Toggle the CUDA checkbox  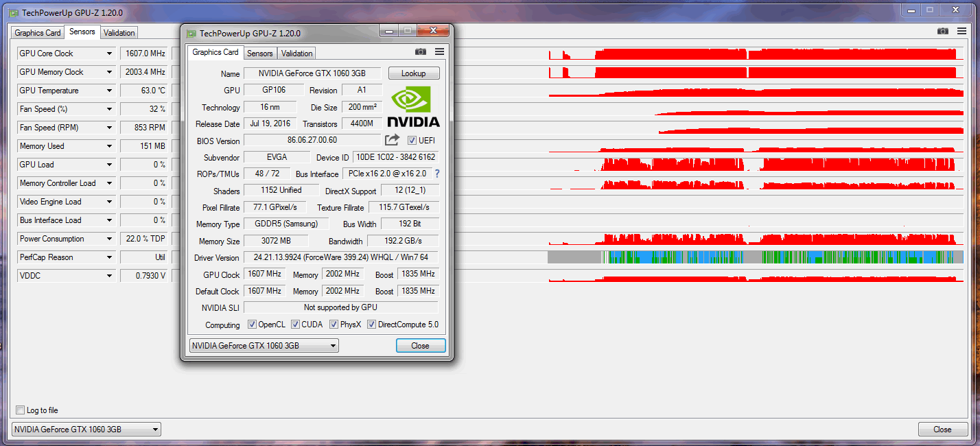[295, 325]
